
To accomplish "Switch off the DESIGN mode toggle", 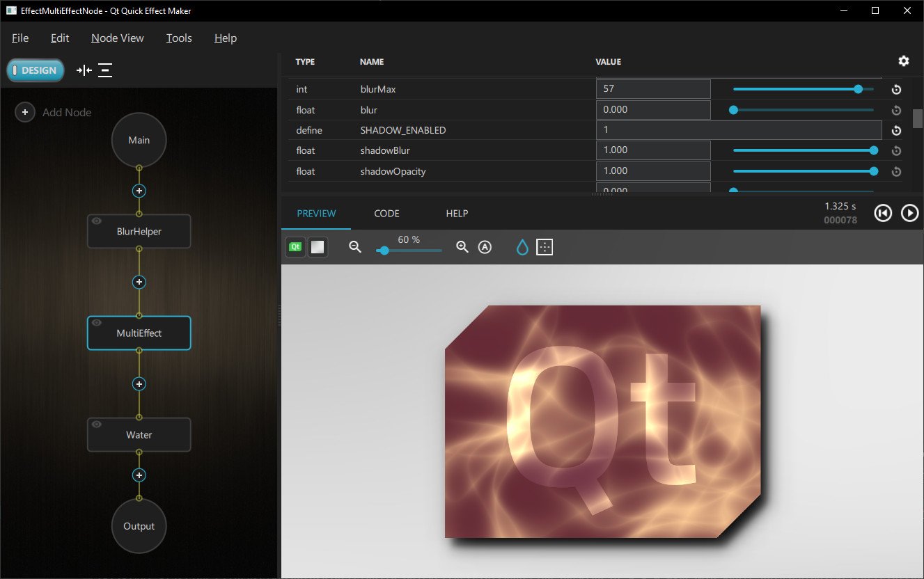I will click(35, 70).
